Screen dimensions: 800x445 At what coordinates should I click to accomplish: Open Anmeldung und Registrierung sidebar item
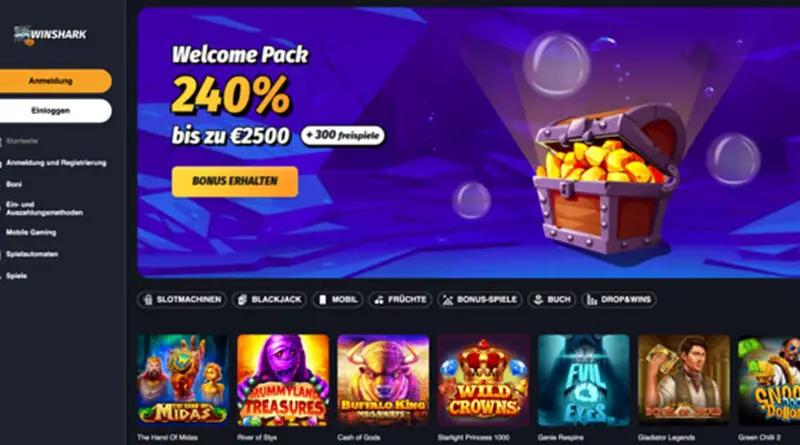[56, 163]
